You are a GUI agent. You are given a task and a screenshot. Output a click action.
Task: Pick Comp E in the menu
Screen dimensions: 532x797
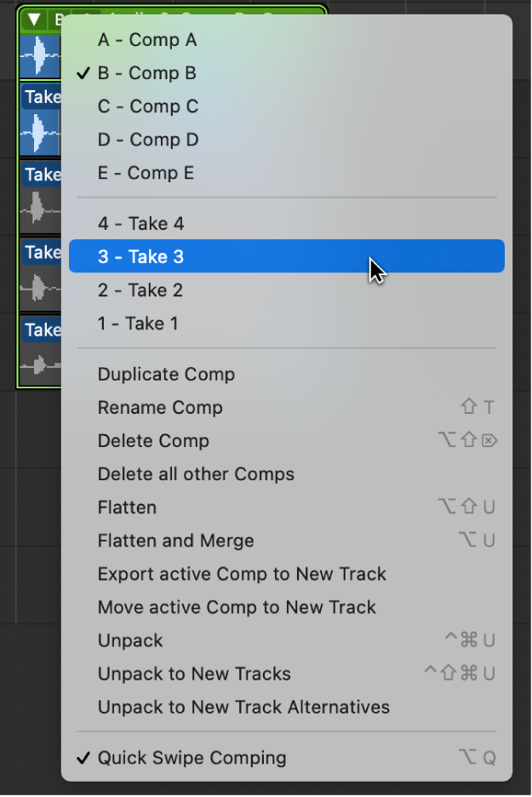(146, 173)
